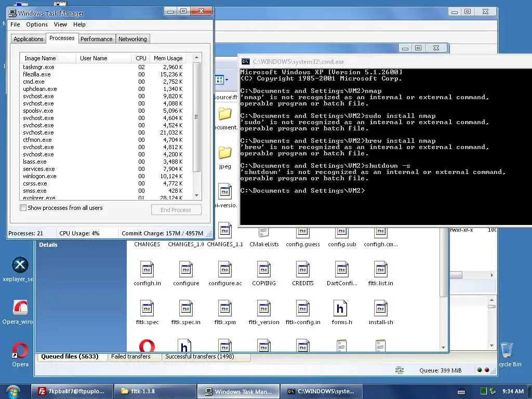
Task: Click the Windows Start orb
Action: [12, 392]
